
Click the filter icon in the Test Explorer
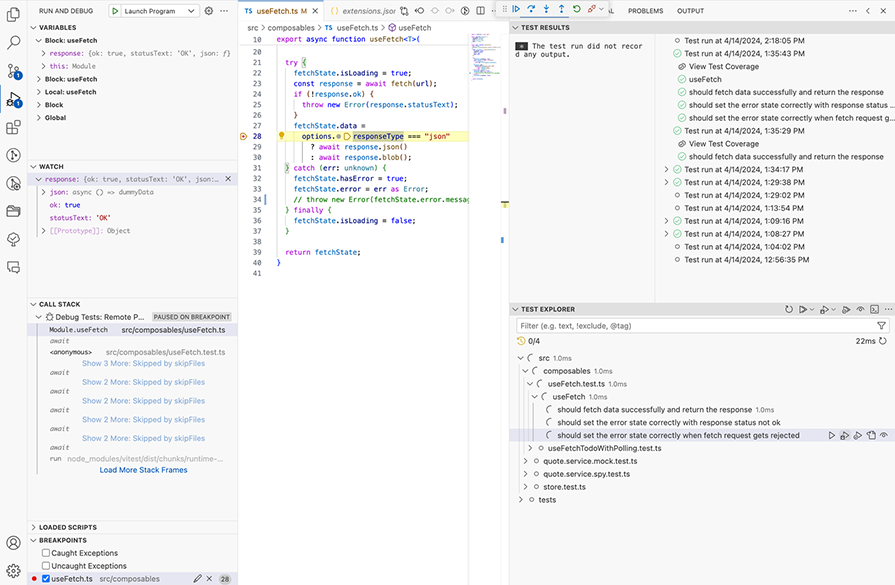(881, 326)
